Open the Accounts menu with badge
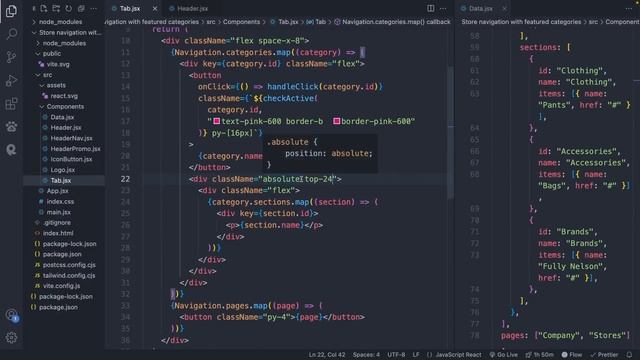 coord(11,315)
